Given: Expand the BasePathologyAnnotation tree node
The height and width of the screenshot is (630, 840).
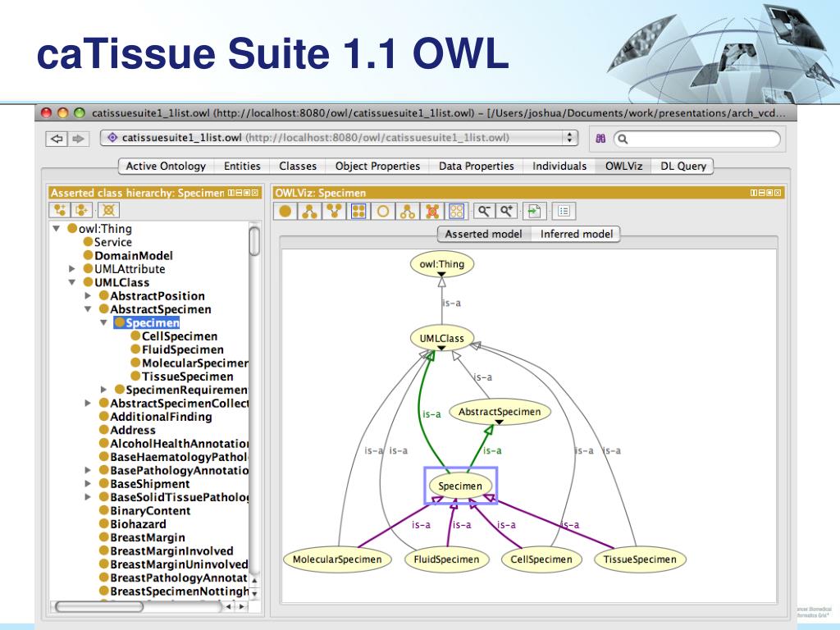Looking at the screenshot, I should tap(88, 470).
